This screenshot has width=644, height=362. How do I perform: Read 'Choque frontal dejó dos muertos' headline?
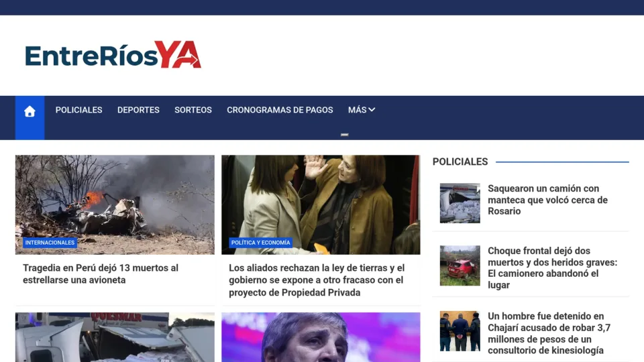(x=552, y=267)
